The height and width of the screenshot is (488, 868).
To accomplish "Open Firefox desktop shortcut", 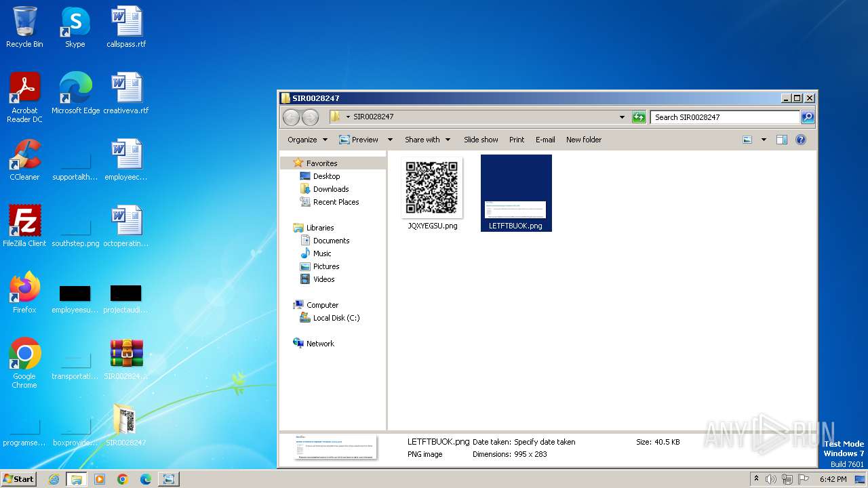I will (x=24, y=293).
